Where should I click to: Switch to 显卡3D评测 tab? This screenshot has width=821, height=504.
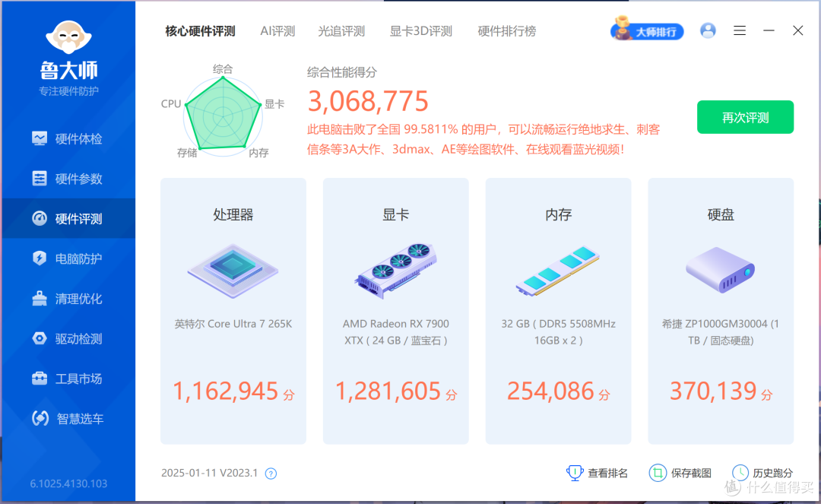point(421,31)
